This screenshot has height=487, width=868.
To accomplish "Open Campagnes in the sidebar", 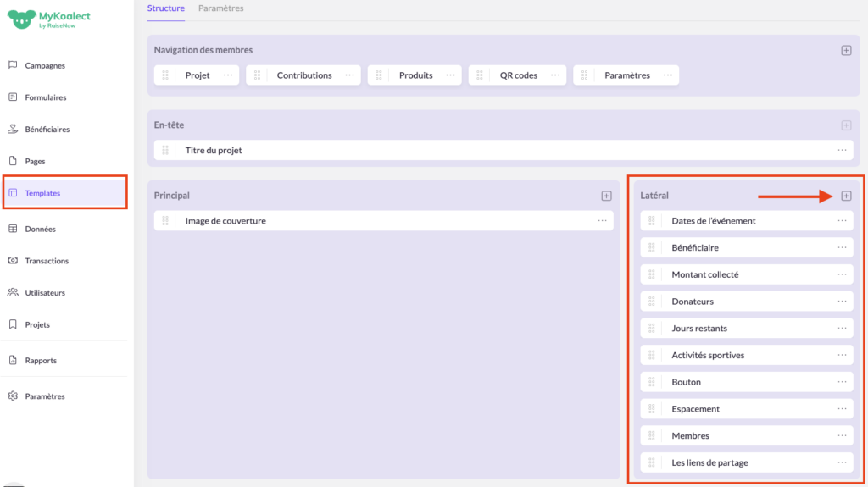I will [x=45, y=65].
